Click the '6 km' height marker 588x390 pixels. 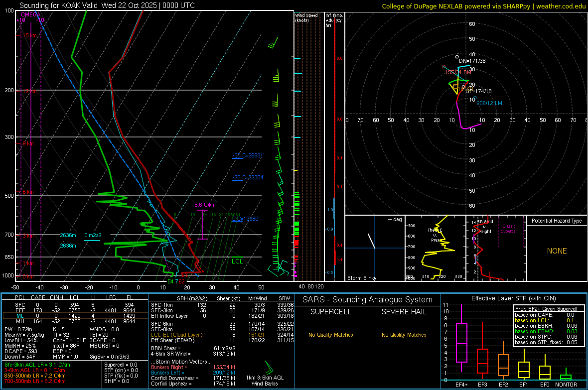(28, 192)
